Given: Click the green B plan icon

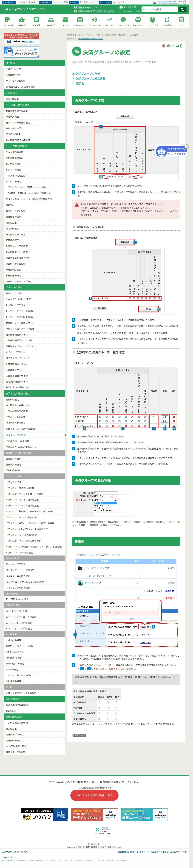Looking at the screenshot, I should [x=168, y=46].
